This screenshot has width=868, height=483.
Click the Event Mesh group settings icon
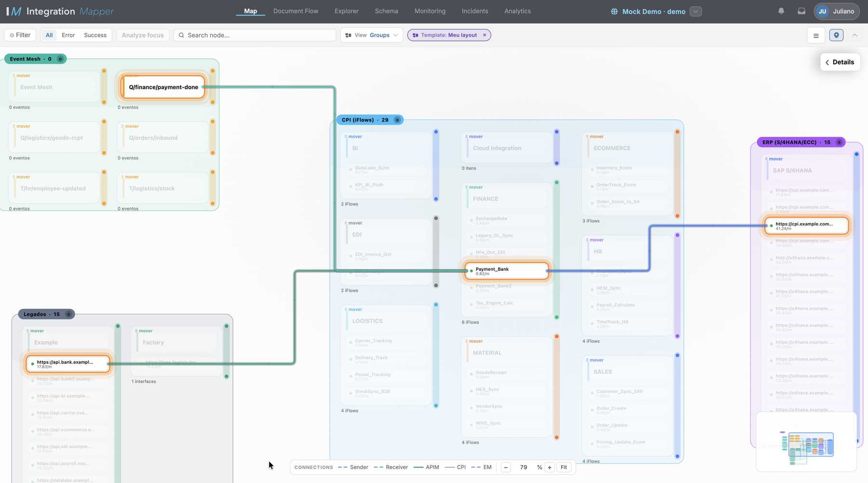60,59
